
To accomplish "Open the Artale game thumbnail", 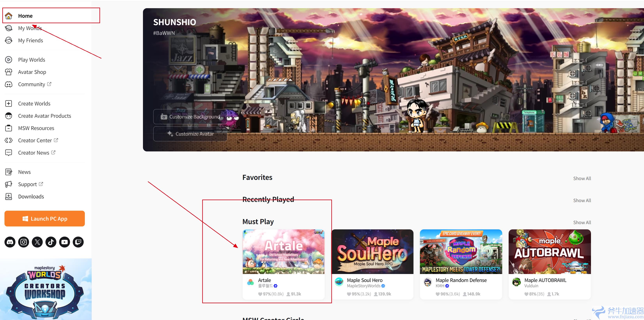I will pos(284,252).
